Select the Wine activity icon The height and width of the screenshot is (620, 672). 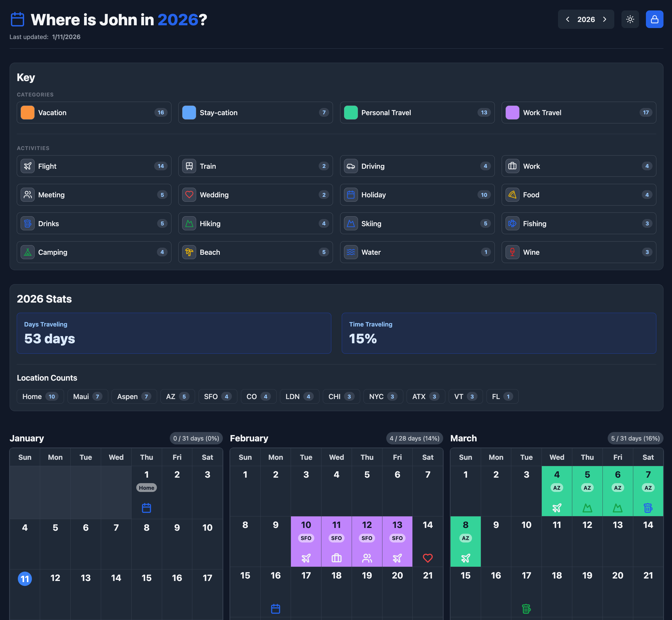(x=512, y=252)
